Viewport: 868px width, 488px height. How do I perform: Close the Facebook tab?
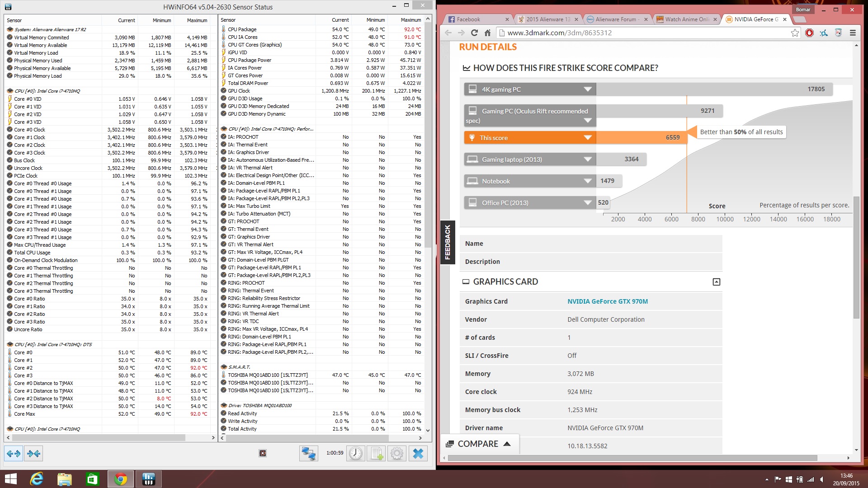click(x=507, y=19)
